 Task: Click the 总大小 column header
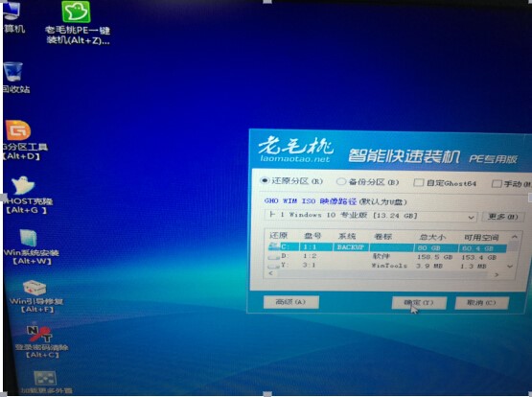pos(432,237)
